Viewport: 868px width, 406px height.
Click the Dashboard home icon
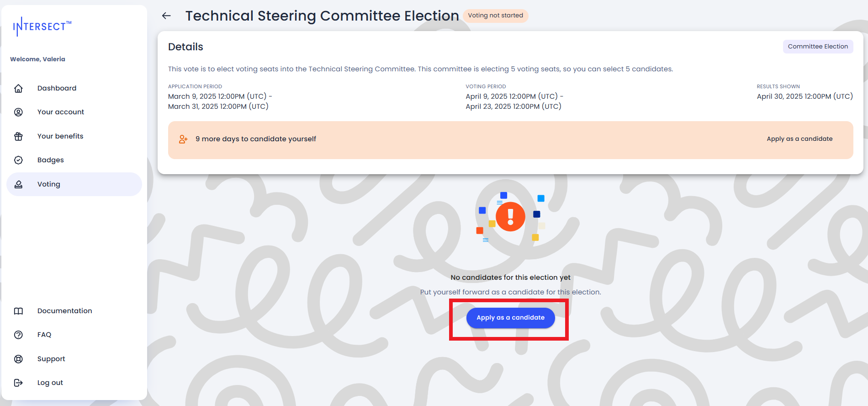(18, 88)
